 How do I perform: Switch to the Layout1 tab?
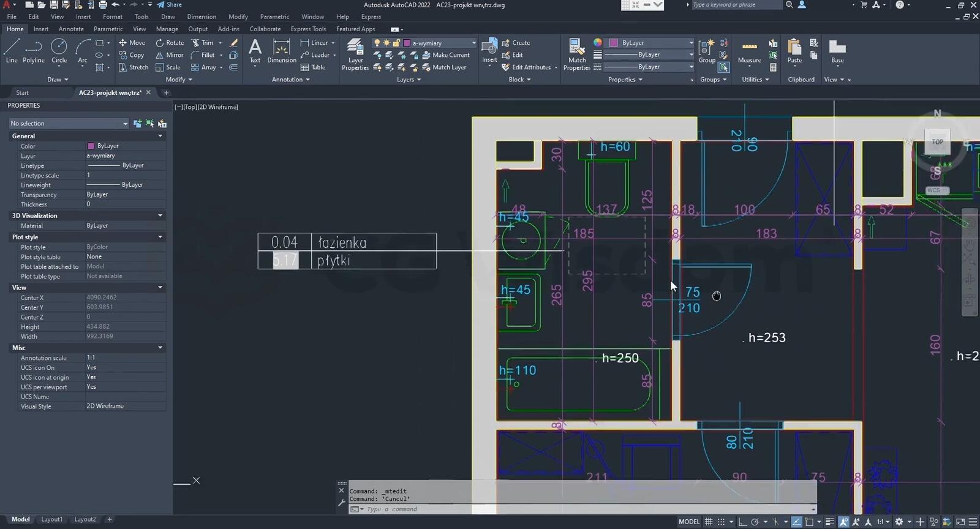tap(51, 519)
